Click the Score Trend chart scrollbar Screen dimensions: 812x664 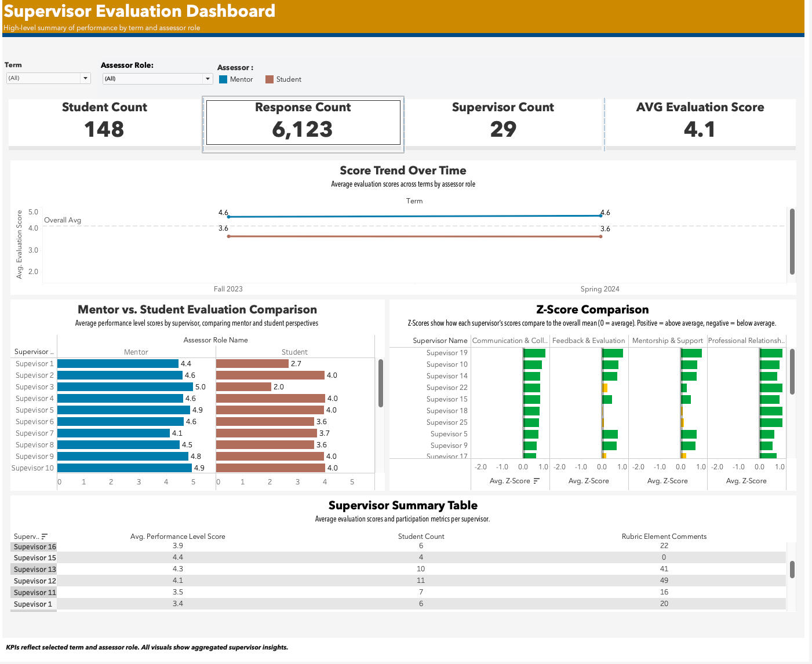(792, 242)
